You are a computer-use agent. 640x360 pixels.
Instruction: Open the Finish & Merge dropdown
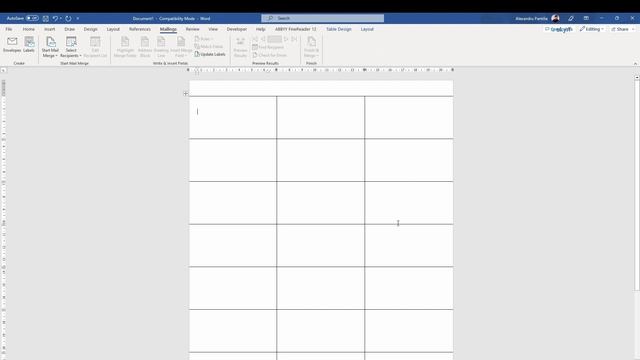[311, 47]
